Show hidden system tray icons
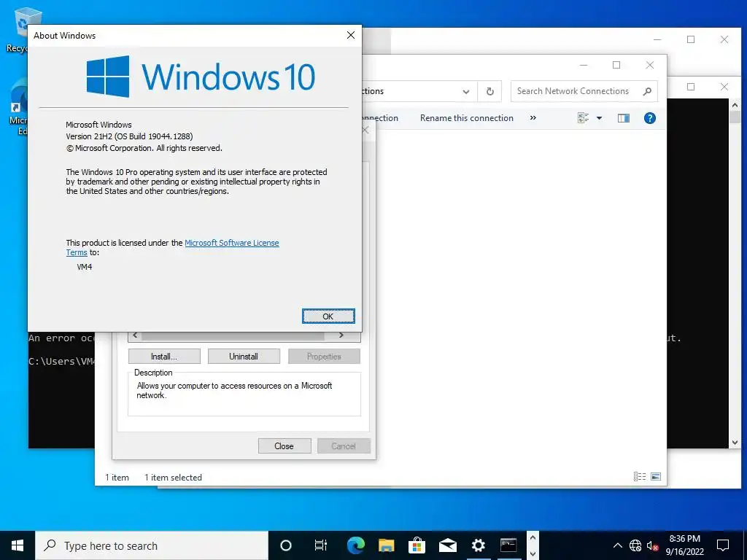The width and height of the screenshot is (747, 560). pos(617,545)
